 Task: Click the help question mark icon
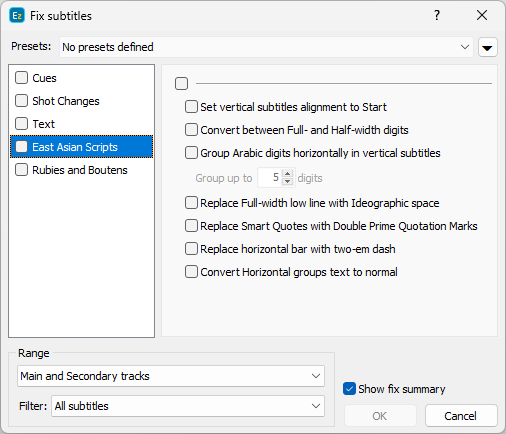pos(437,15)
